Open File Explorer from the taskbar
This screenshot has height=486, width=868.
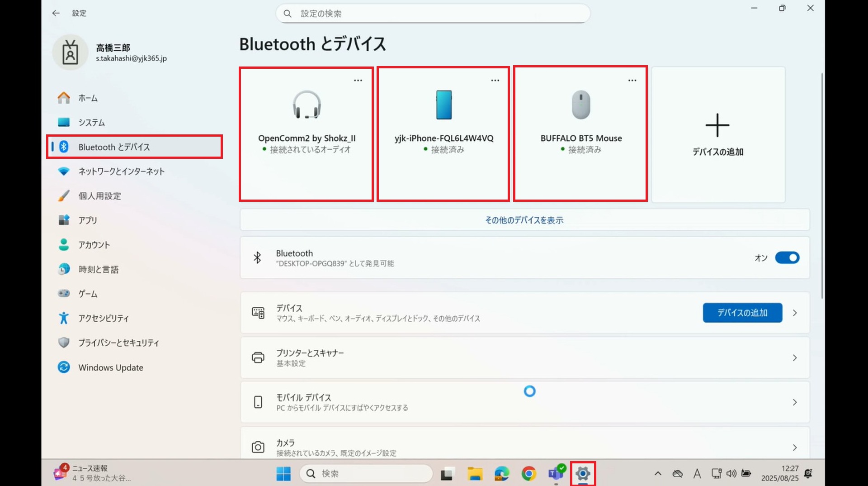(x=475, y=473)
